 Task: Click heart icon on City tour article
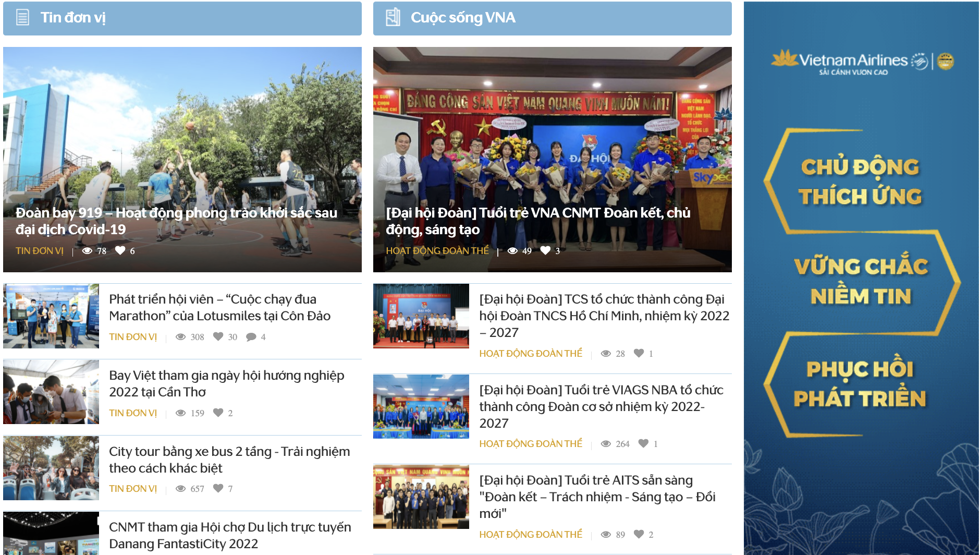[x=218, y=489]
